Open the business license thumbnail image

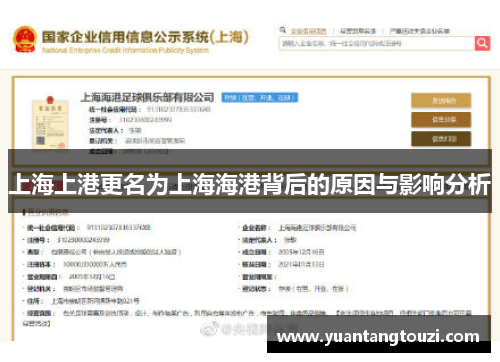[50, 124]
